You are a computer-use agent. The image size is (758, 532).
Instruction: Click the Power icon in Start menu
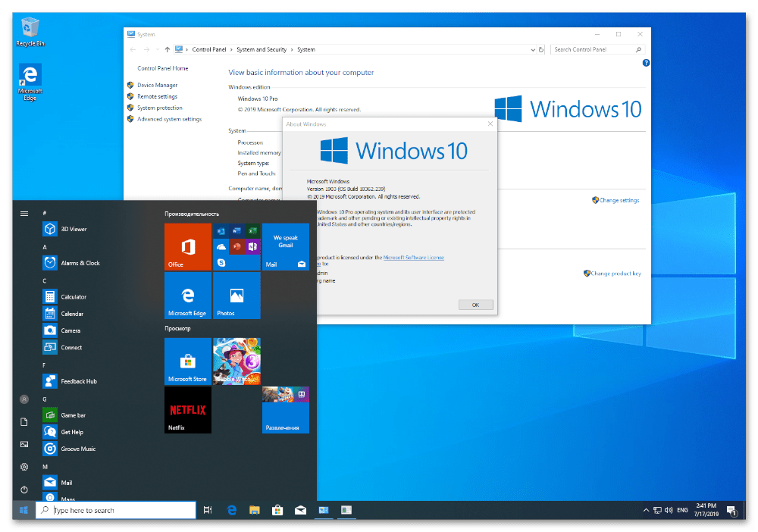(x=24, y=490)
